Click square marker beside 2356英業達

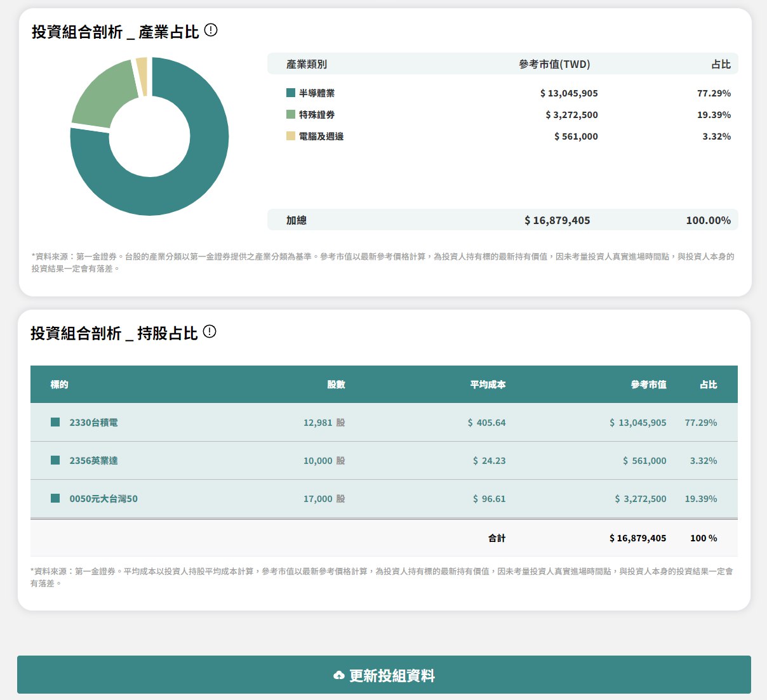(55, 460)
